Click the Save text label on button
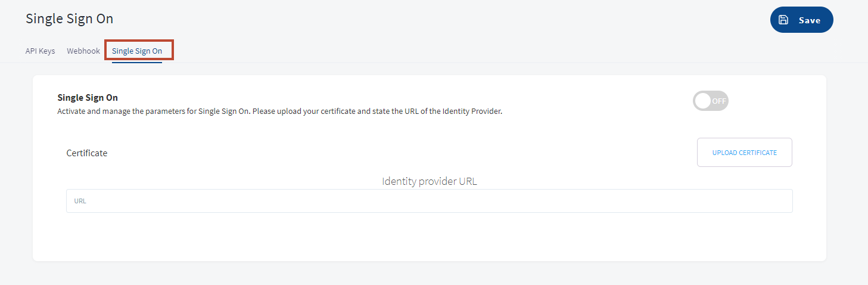 pos(810,20)
